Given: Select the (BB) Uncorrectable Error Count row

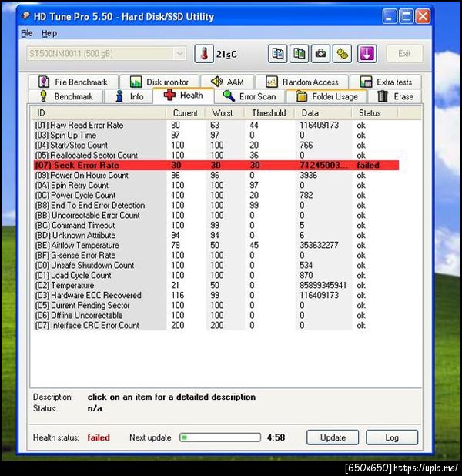Looking at the screenshot, I should pyautogui.click(x=216, y=215).
